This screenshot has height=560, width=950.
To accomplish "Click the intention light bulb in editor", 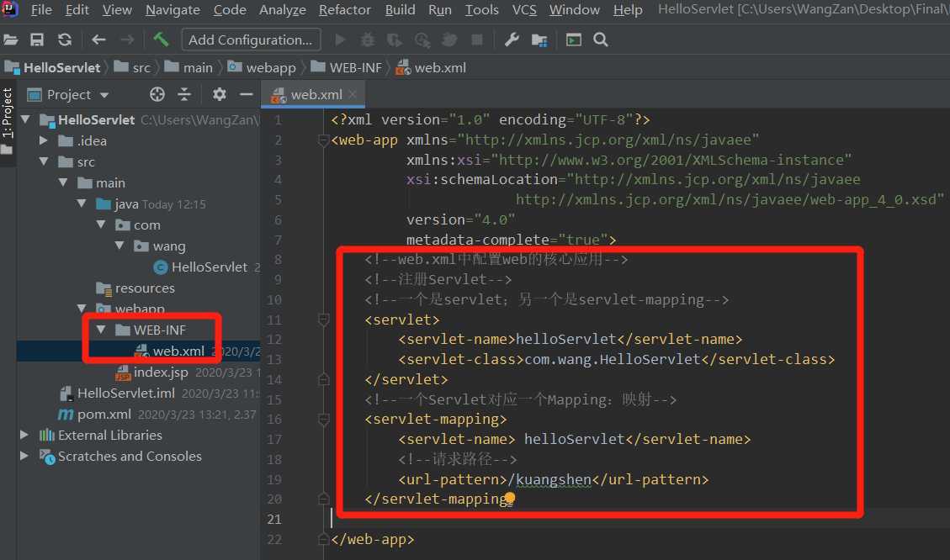I will [510, 499].
